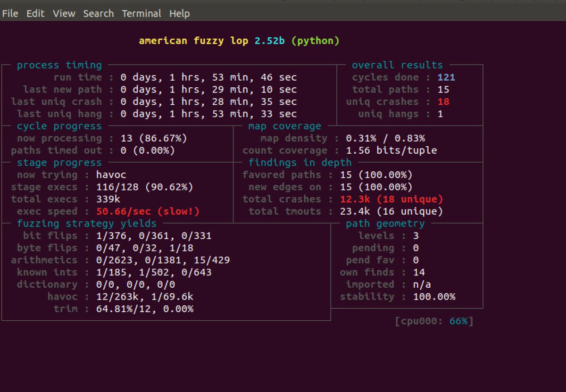Click the 'cycle progress' section heading

59,126
